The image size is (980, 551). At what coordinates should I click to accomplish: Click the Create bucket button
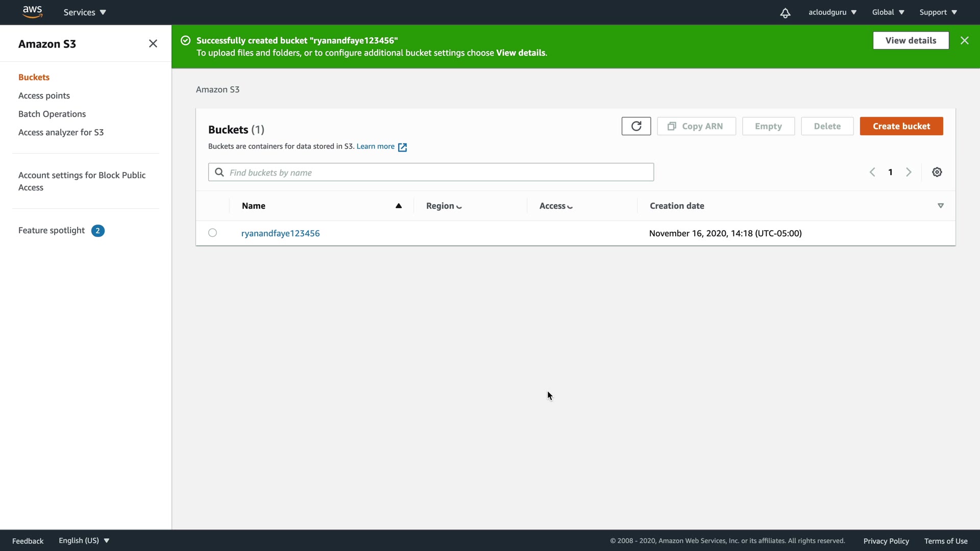[x=901, y=126]
